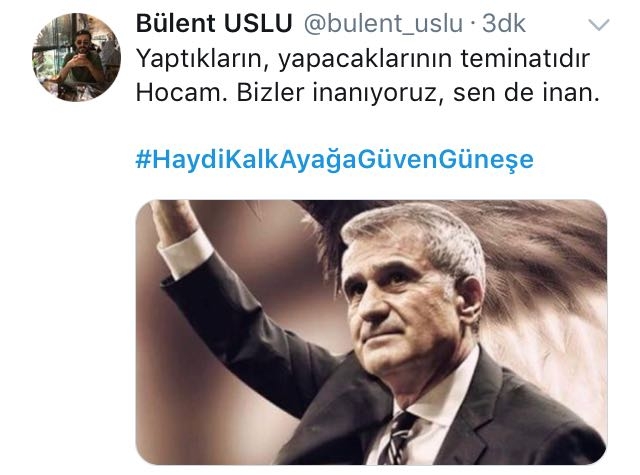Expand the tweet options chevron
Image resolution: width=640 pixels, height=475 pixels.
(x=599, y=25)
